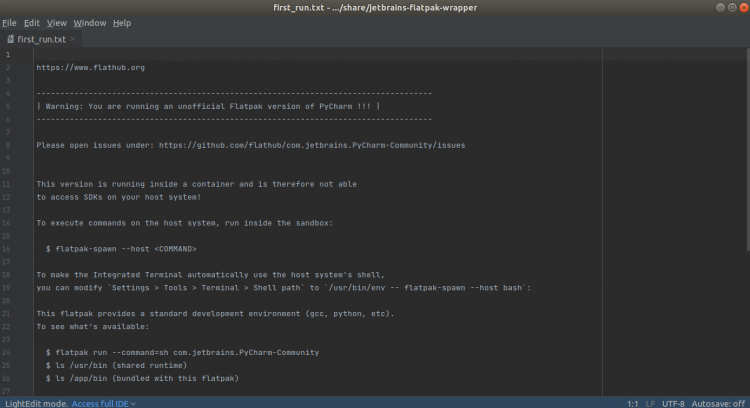The image size is (750, 408).
Task: Click 'To execute commands on the host system' line
Action: (185, 223)
